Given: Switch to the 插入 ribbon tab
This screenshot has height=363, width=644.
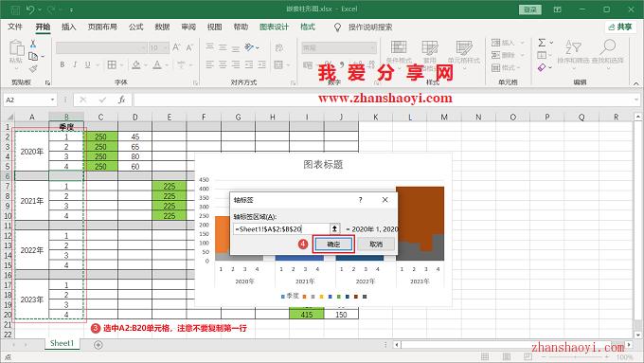Looking at the screenshot, I should [x=68, y=27].
